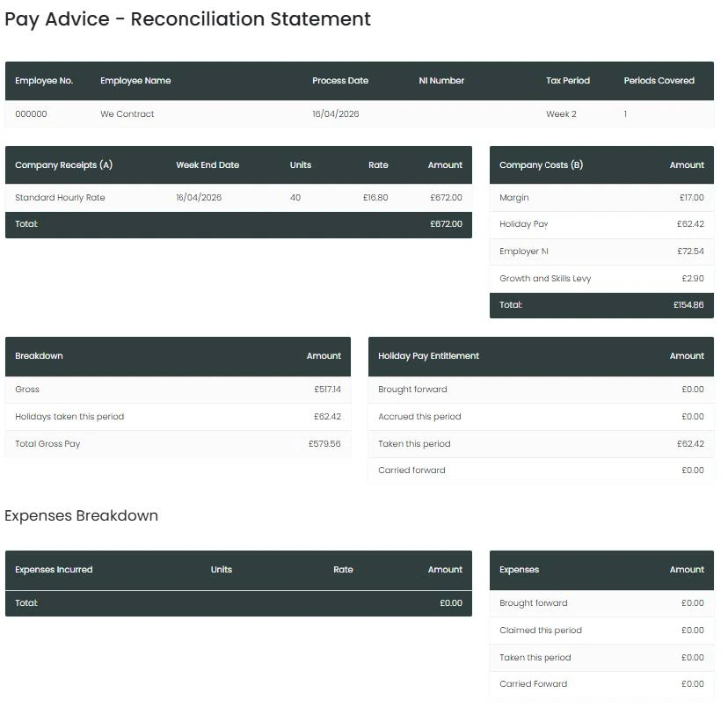Select the NI Number column header
This screenshot has width=728, height=715.
click(441, 81)
